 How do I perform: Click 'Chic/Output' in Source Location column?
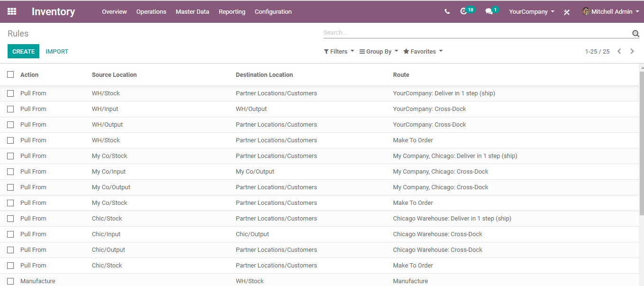pyautogui.click(x=108, y=250)
